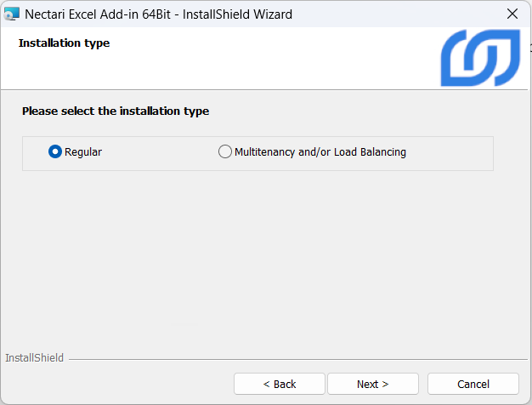532x405 pixels.
Task: Click the installer icon in the title bar
Action: click(x=12, y=14)
